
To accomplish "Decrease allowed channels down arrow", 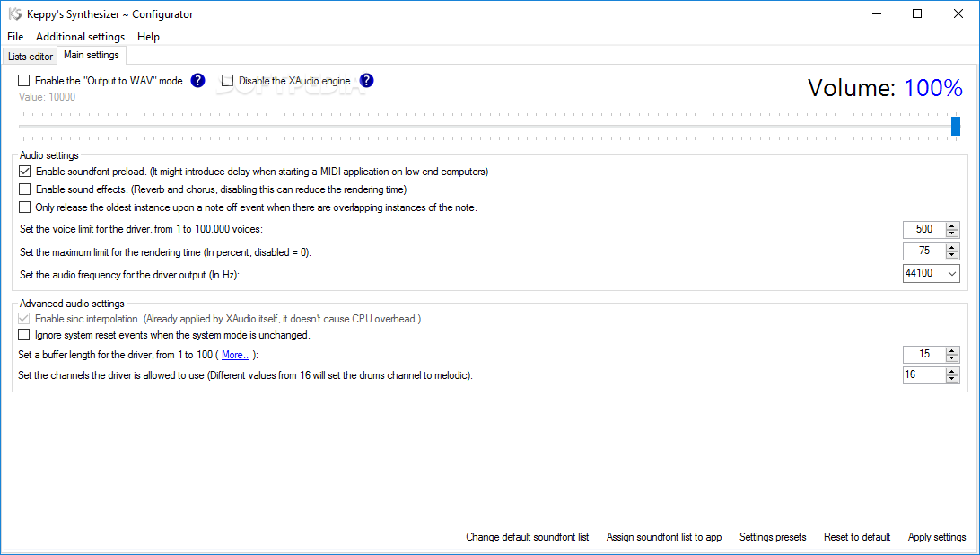I will point(952,379).
